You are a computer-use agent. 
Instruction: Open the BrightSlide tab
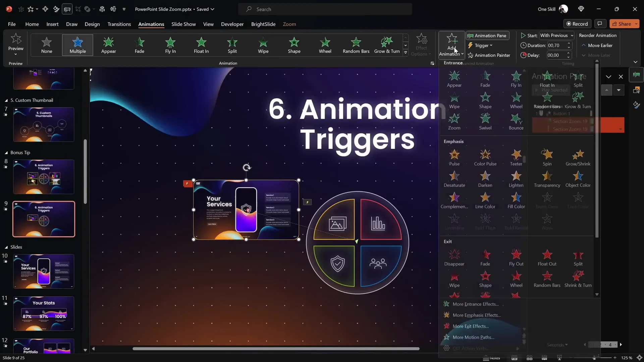click(x=263, y=24)
